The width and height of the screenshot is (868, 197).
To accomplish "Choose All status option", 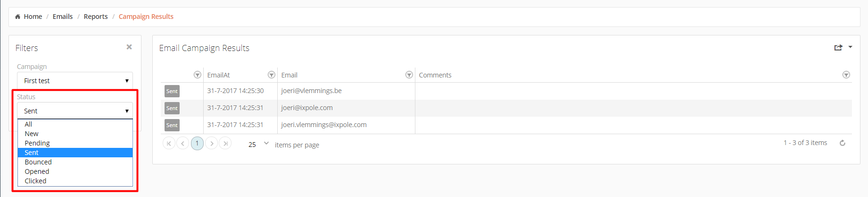I will click(75, 124).
